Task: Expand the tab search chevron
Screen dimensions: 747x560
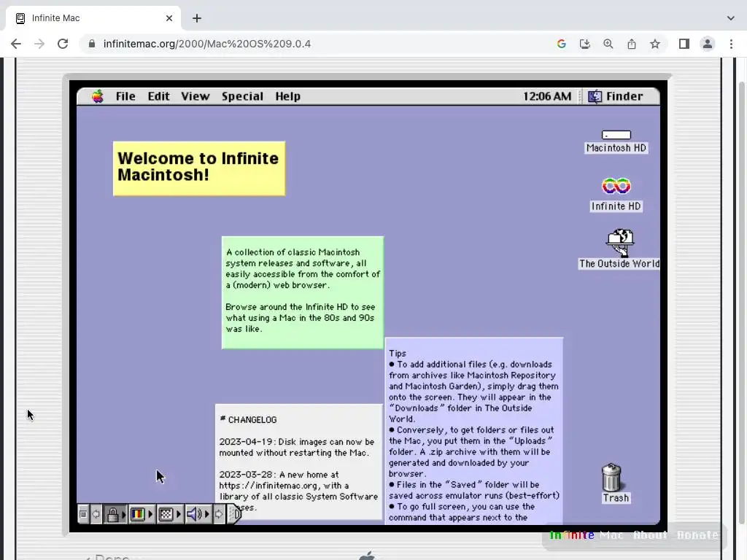Action: tap(731, 18)
